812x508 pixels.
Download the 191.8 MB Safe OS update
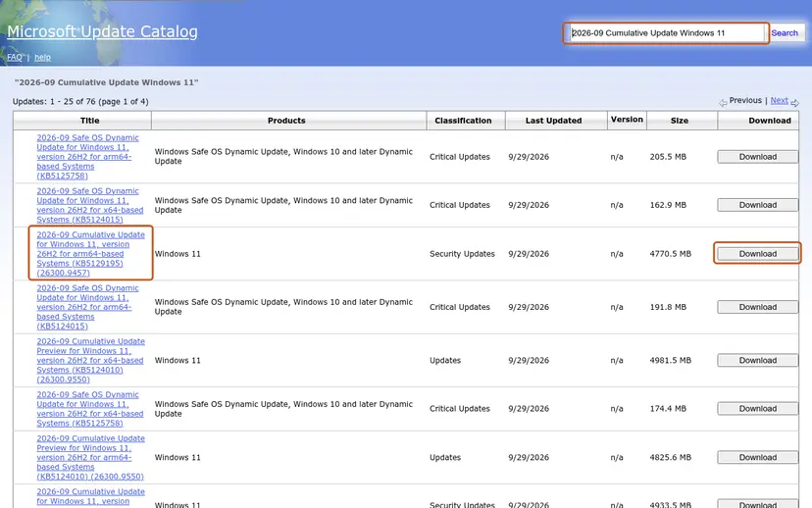click(x=758, y=307)
